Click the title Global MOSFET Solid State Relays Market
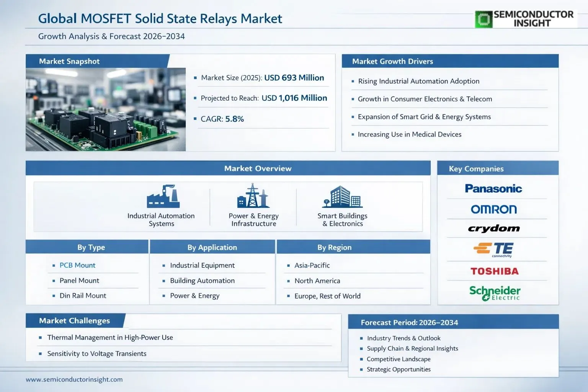Screen dimensions: 588x392 coord(160,18)
